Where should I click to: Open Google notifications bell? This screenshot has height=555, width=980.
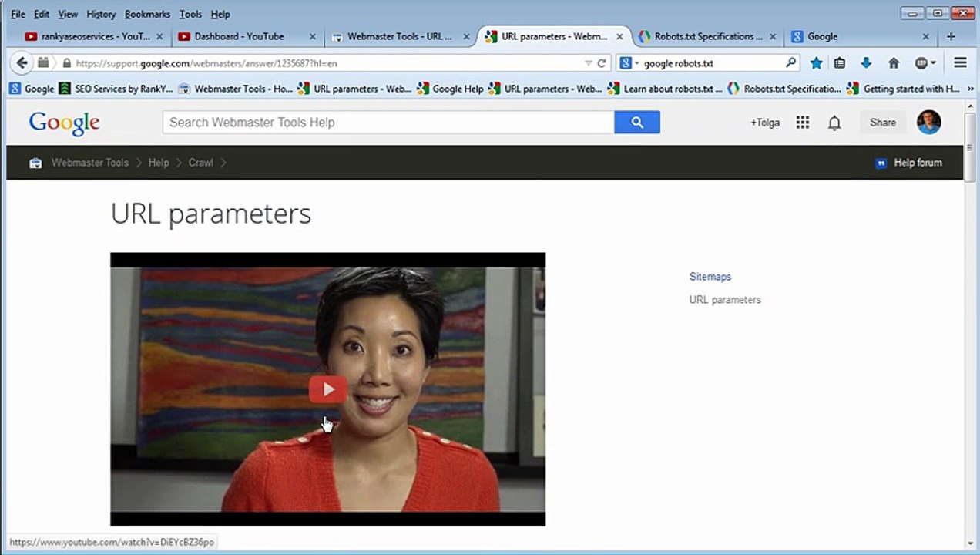[834, 123]
